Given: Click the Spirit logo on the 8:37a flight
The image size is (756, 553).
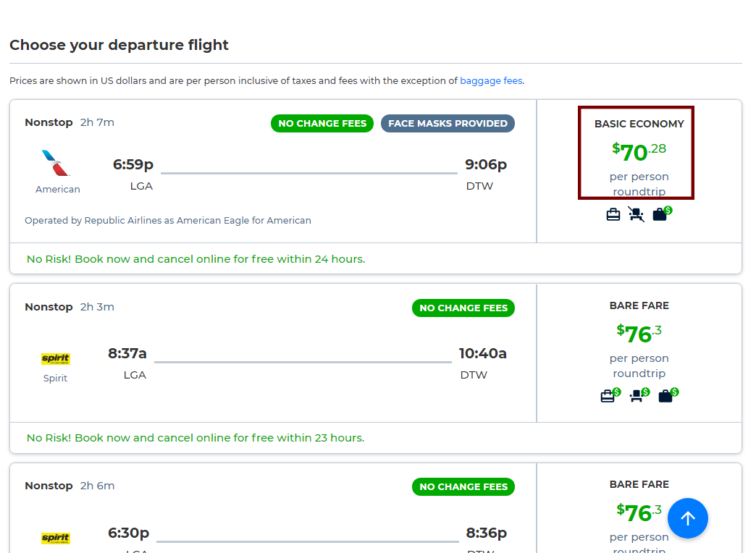Looking at the screenshot, I should (x=56, y=359).
